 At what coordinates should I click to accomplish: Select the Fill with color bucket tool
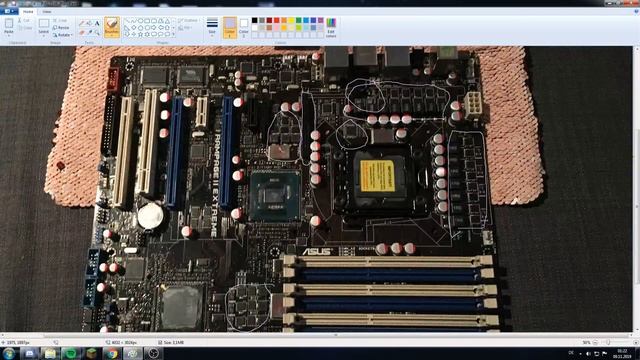point(89,23)
